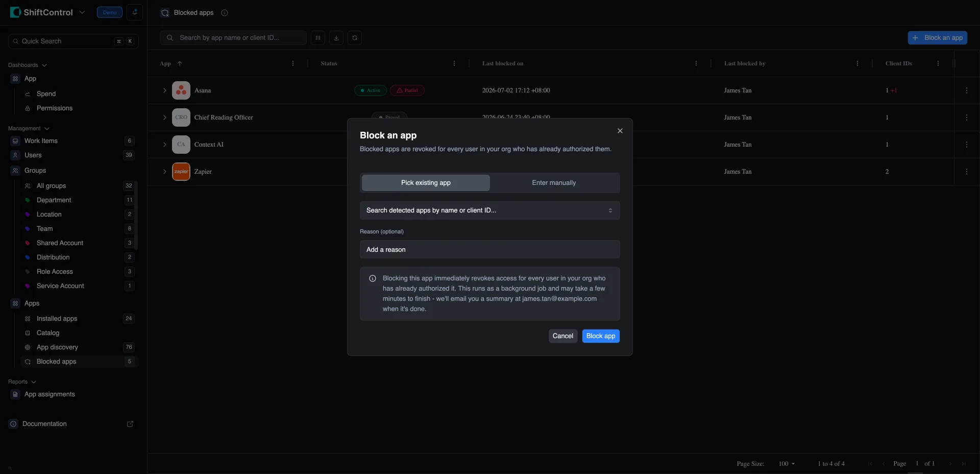Open Work Items in sidebar
This screenshot has height=474, width=980.
coord(41,141)
